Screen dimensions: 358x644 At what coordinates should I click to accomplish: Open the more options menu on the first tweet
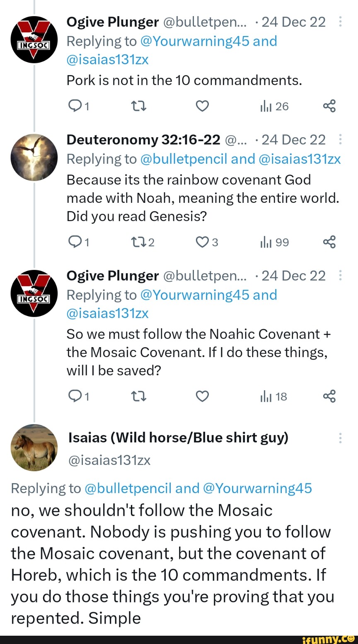[x=341, y=22]
